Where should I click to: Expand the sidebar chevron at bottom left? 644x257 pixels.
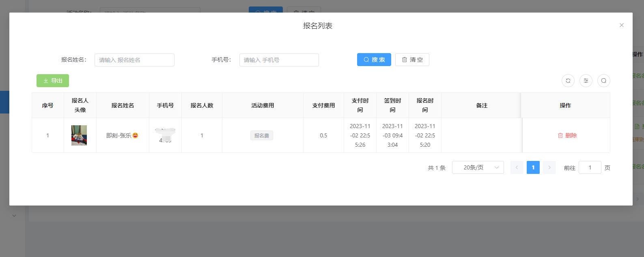tap(14, 216)
